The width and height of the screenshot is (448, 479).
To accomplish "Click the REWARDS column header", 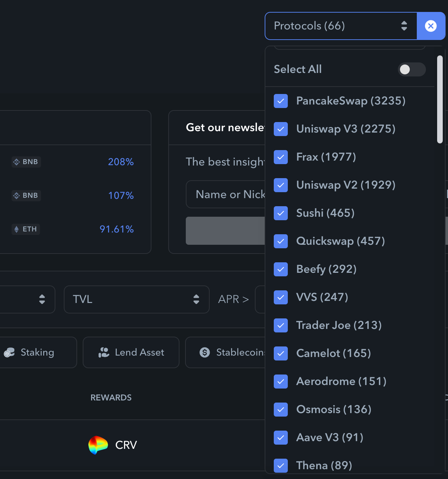I will pos(111,398).
